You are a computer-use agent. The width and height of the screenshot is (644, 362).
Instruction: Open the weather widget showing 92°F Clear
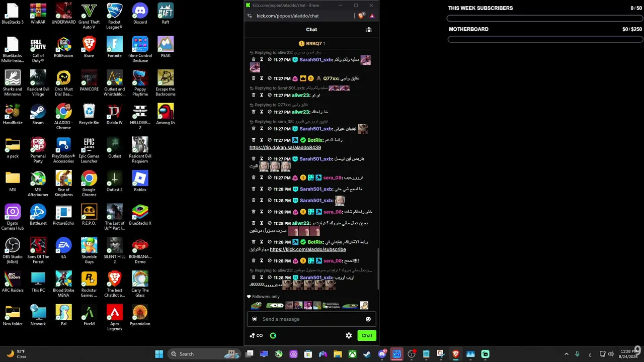17,354
